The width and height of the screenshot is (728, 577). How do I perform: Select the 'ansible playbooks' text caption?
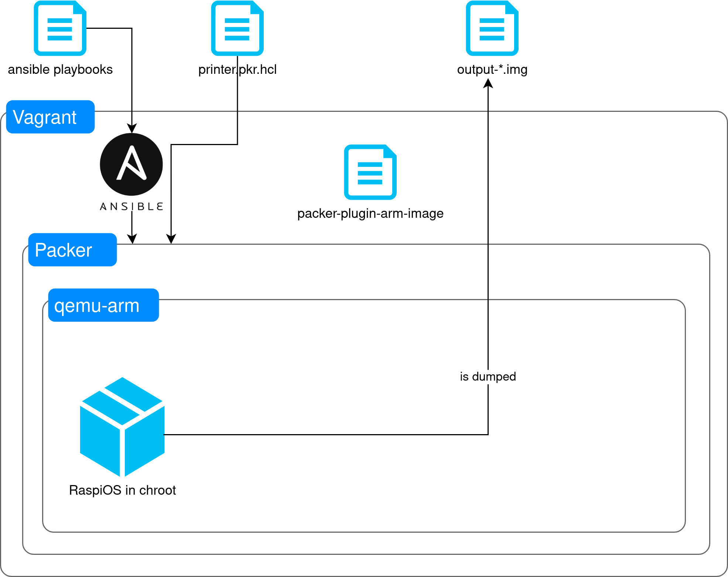tap(60, 69)
